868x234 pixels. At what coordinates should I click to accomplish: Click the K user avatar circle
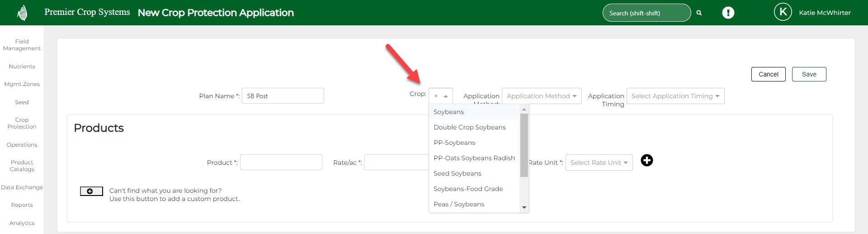[783, 12]
